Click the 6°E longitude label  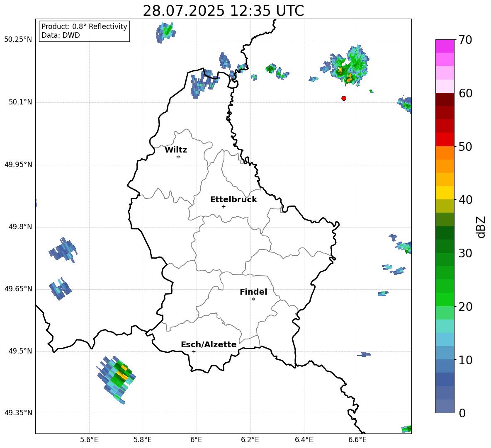click(x=196, y=440)
